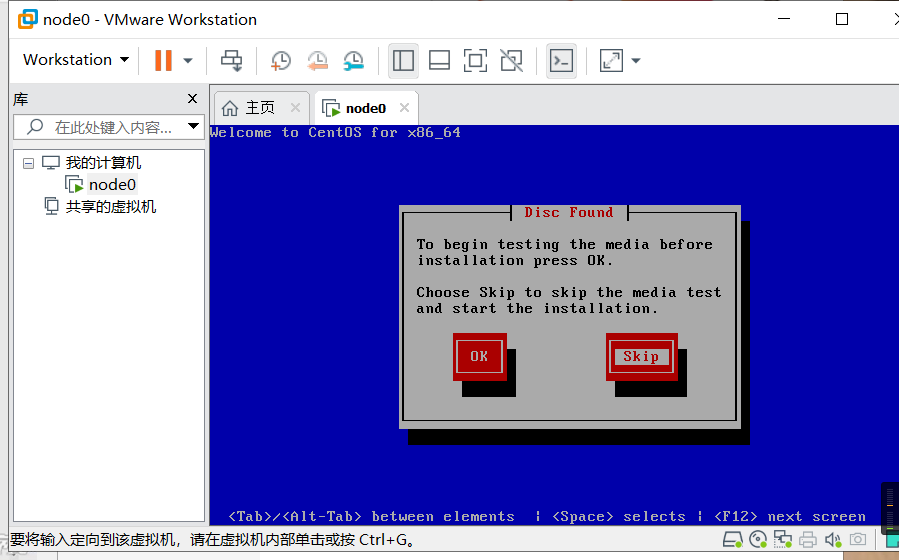The height and width of the screenshot is (560, 899).
Task: Open the stretch display dropdown arrow
Action: [x=635, y=60]
